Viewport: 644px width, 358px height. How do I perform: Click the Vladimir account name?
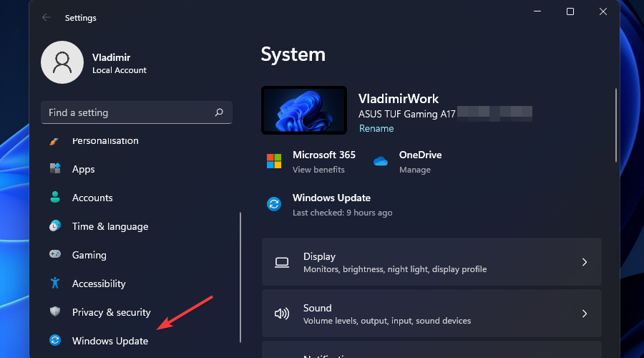112,57
